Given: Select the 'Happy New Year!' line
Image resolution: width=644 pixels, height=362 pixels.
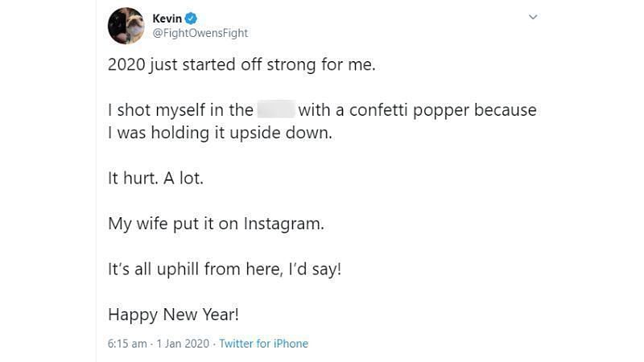Looking at the screenshot, I should coord(173,315).
